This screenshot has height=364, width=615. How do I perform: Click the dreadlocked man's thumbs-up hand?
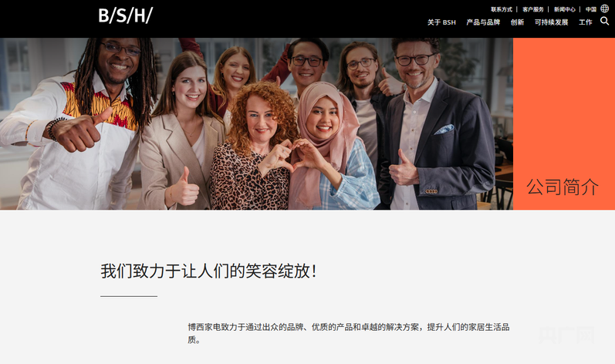coord(80,131)
